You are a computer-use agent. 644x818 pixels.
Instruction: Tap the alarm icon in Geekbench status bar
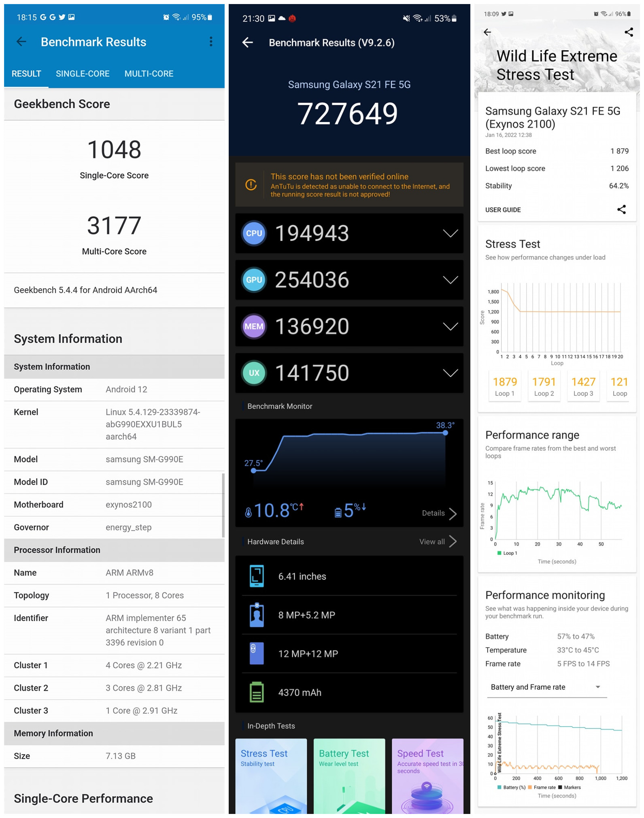tap(166, 17)
